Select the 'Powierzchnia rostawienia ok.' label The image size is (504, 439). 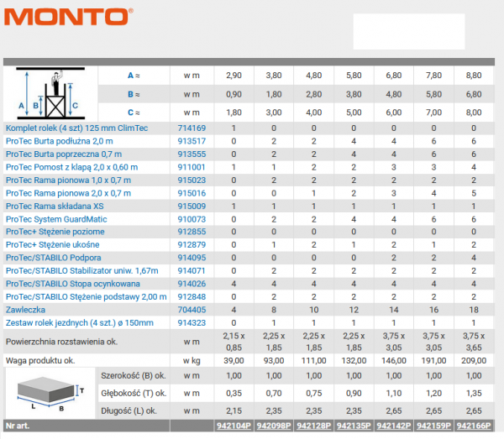point(61,342)
